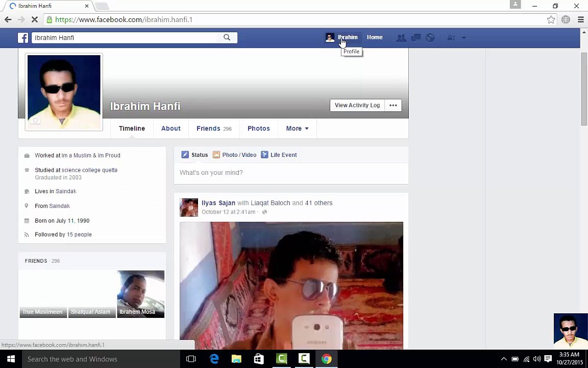Viewport: 588px width, 368px height.
Task: Open the Ibrahem Mosa friend thumbnail
Action: (x=141, y=294)
